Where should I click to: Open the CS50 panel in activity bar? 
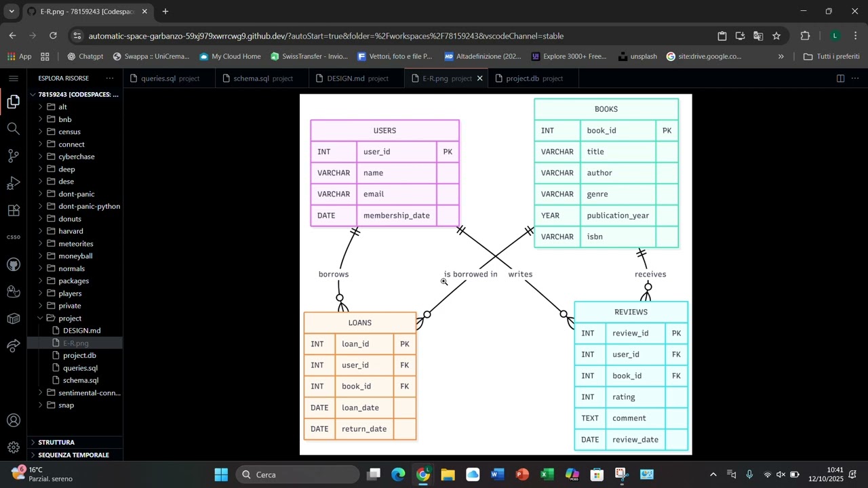(14, 237)
